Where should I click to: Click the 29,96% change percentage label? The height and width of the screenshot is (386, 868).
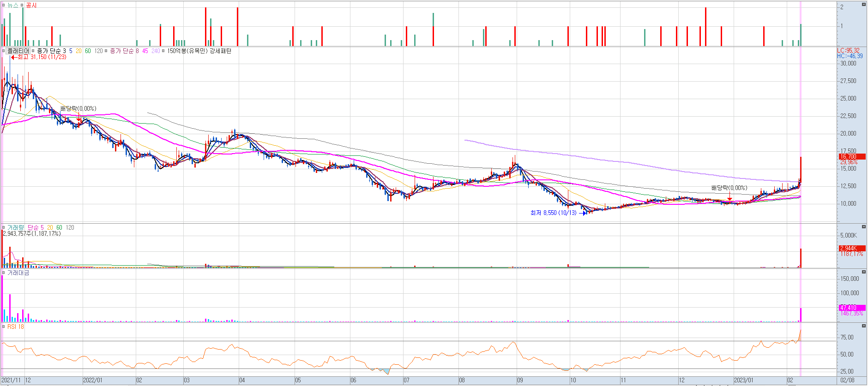(x=849, y=162)
